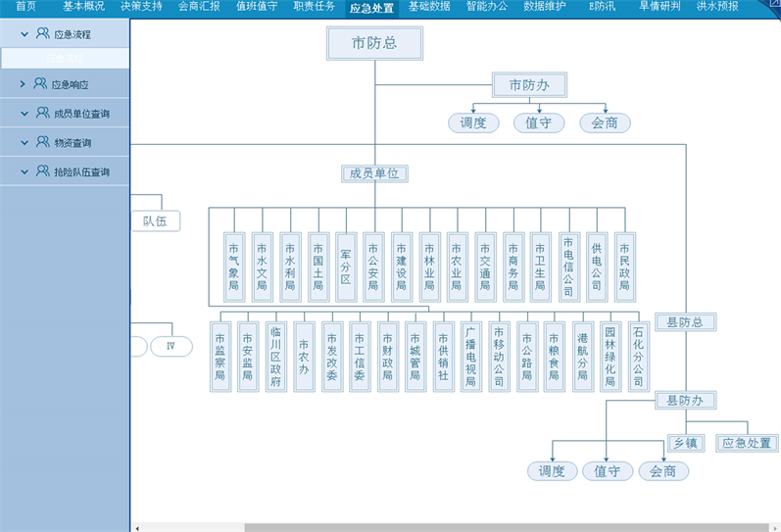This screenshot has height=532, width=781.
Task: Switch to the 决策支持 tab
Action: click(141, 7)
